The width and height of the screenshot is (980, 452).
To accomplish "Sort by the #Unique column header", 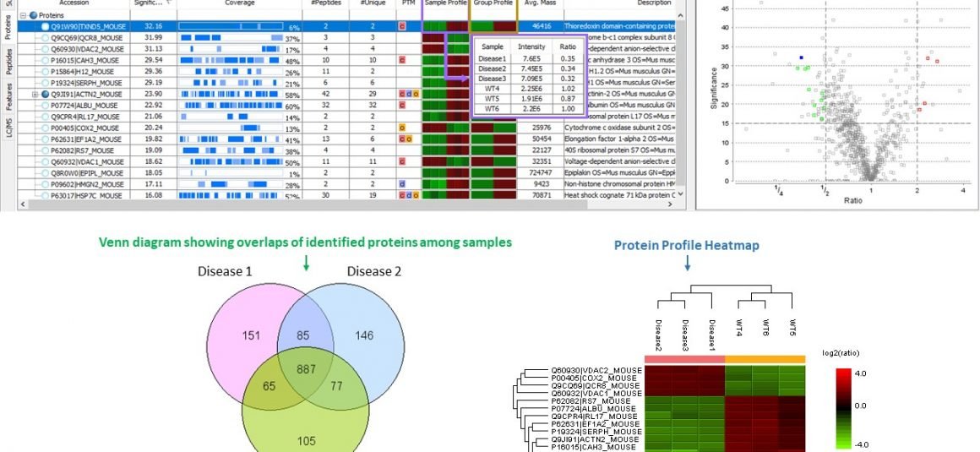I will click(373, 3).
